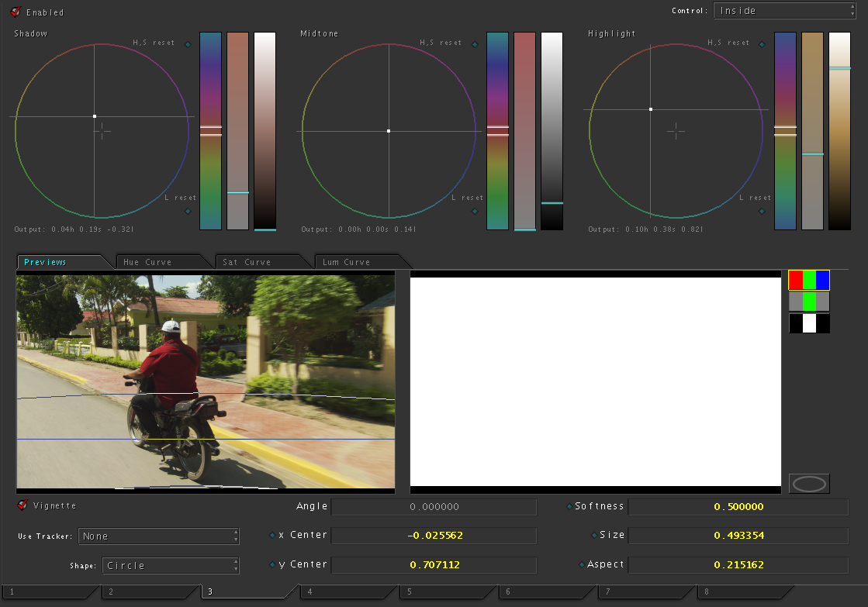The width and height of the screenshot is (868, 607).
Task: Click the Highlight H,S reset diamond
Action: (762, 44)
